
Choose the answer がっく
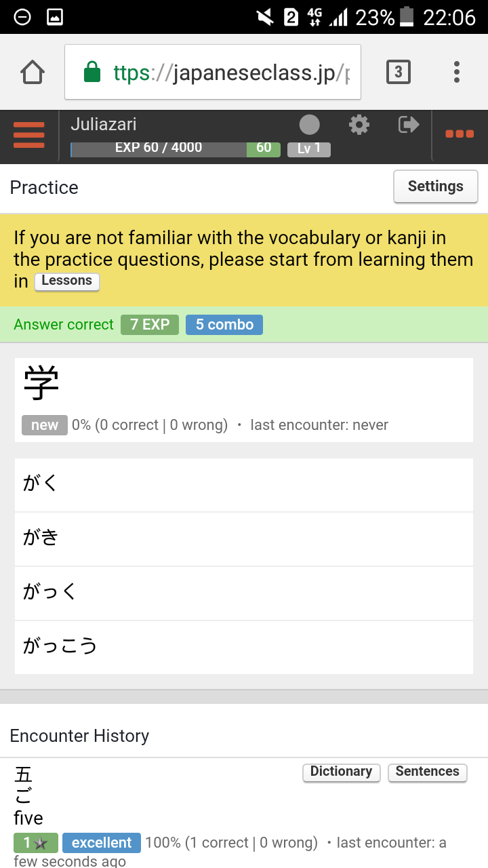coord(244,593)
